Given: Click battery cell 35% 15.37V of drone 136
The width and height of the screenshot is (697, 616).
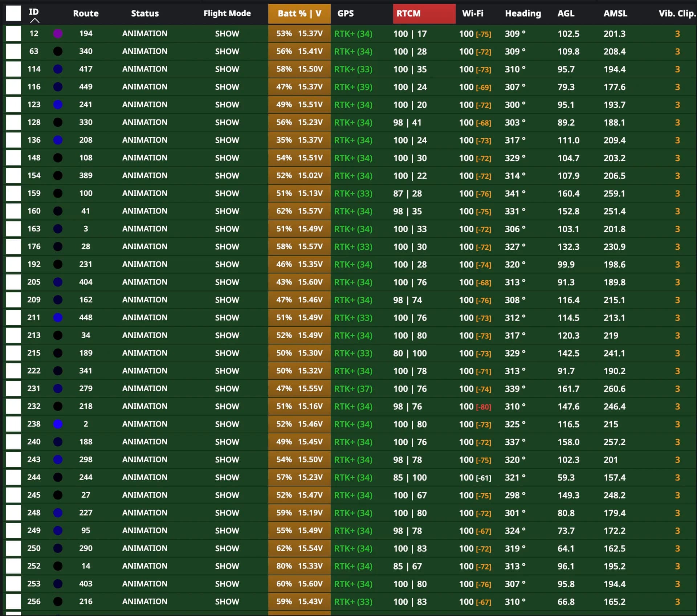Looking at the screenshot, I should [x=299, y=140].
